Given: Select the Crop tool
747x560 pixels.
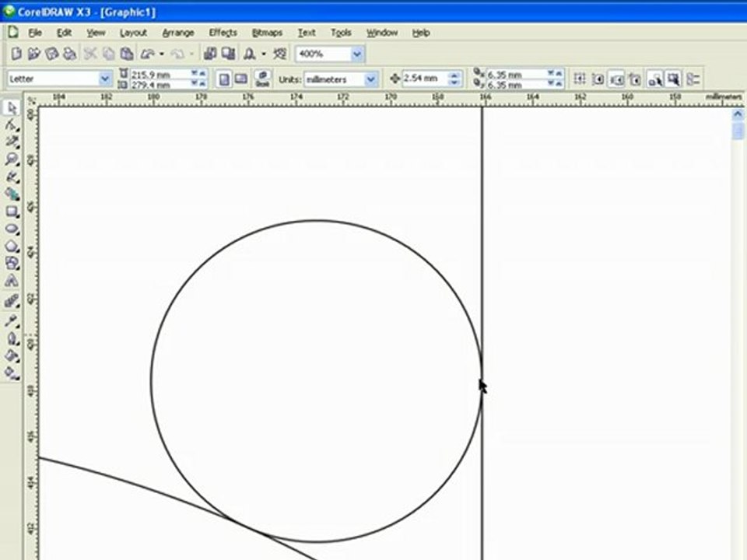Looking at the screenshot, I should point(12,142).
